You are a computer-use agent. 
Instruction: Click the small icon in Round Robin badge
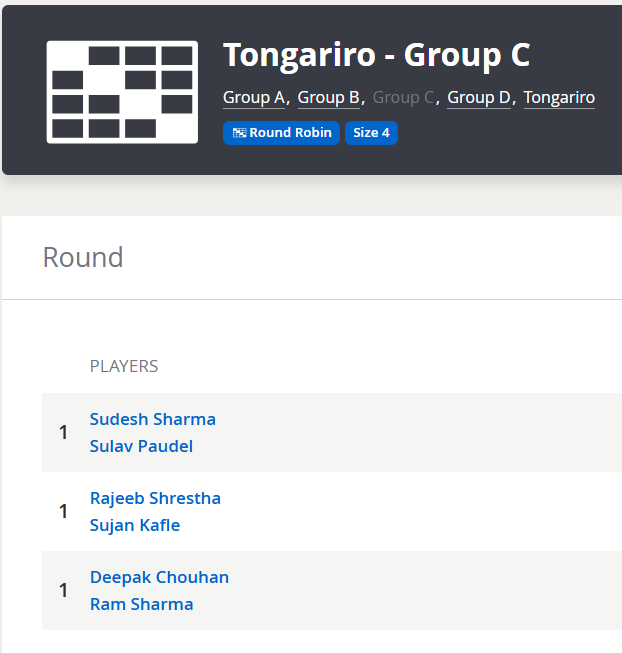tap(239, 133)
